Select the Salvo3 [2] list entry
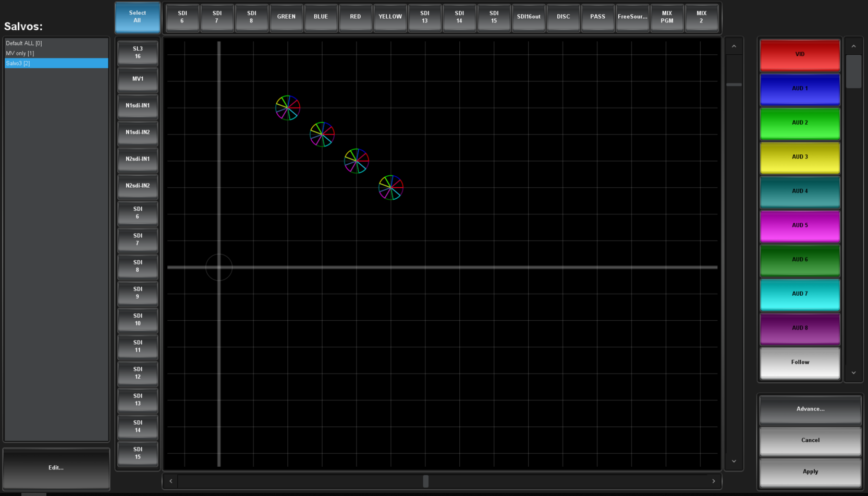868x496 pixels. (56, 63)
